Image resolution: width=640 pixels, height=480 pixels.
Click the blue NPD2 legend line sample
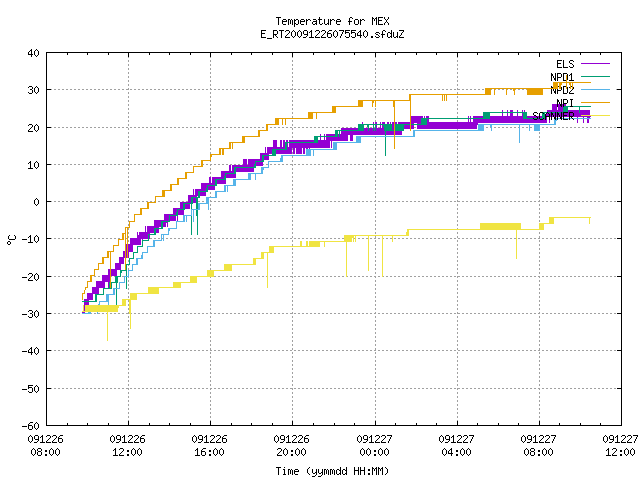595,89
